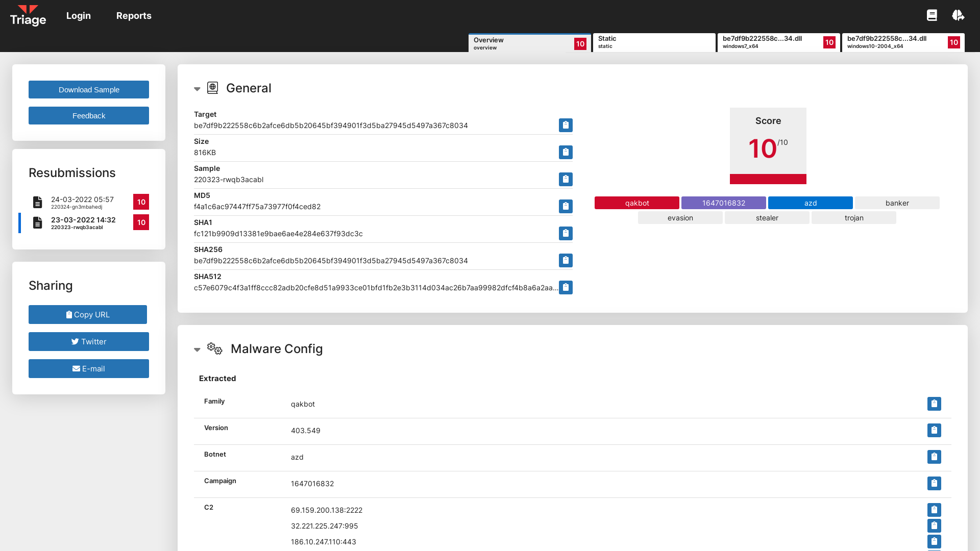Open the Reports menu item
The width and height of the screenshot is (980, 551).
[x=134, y=16]
